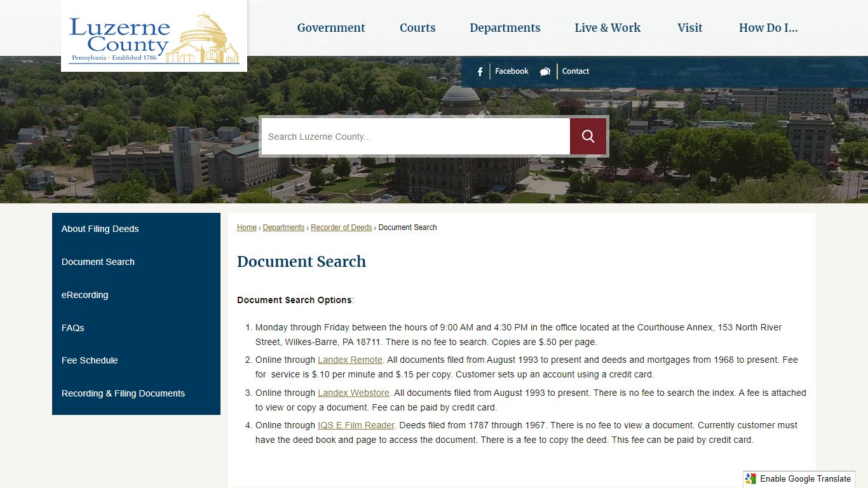Open the Departments menu
The image size is (868, 488).
click(x=505, y=28)
